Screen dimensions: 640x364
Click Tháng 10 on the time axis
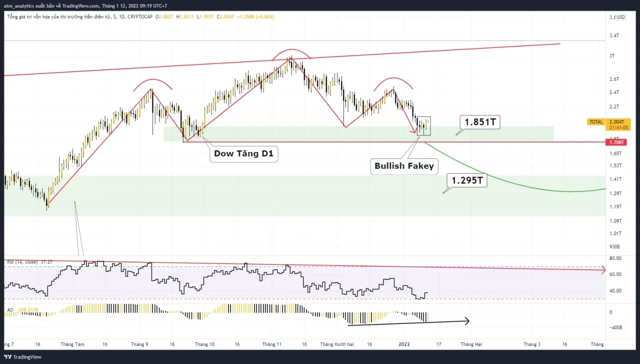tap(204, 344)
